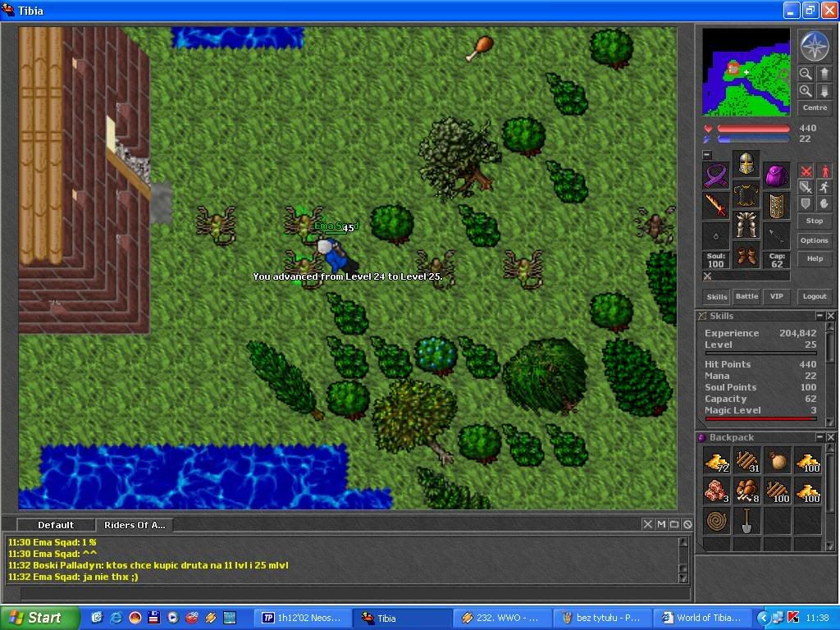840x630 pixels.
Task: Toggle secure mode hand icon
Action: tap(824, 203)
